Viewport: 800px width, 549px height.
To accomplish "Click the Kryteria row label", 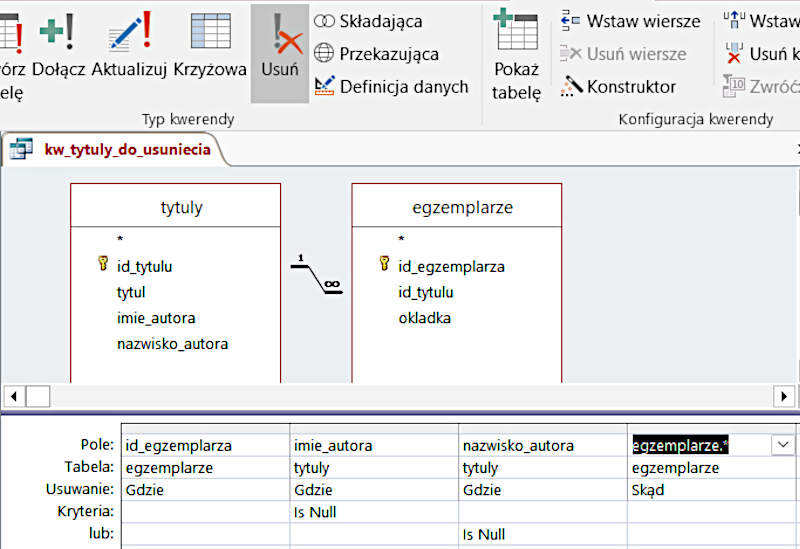I will [86, 511].
